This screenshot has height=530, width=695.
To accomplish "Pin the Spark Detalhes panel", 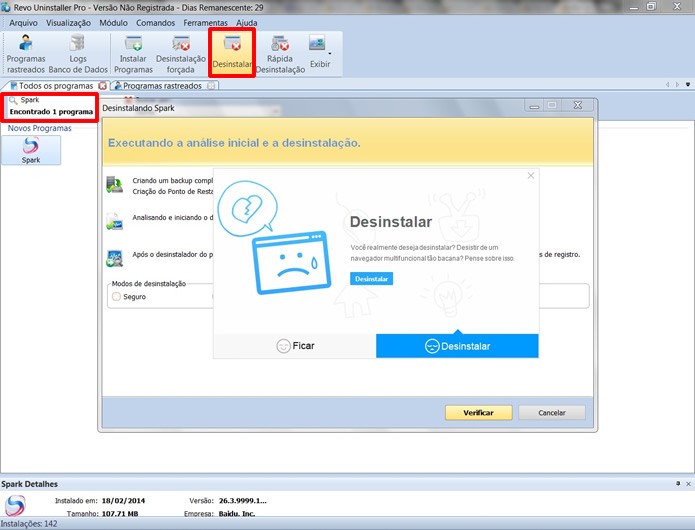I will (678, 483).
